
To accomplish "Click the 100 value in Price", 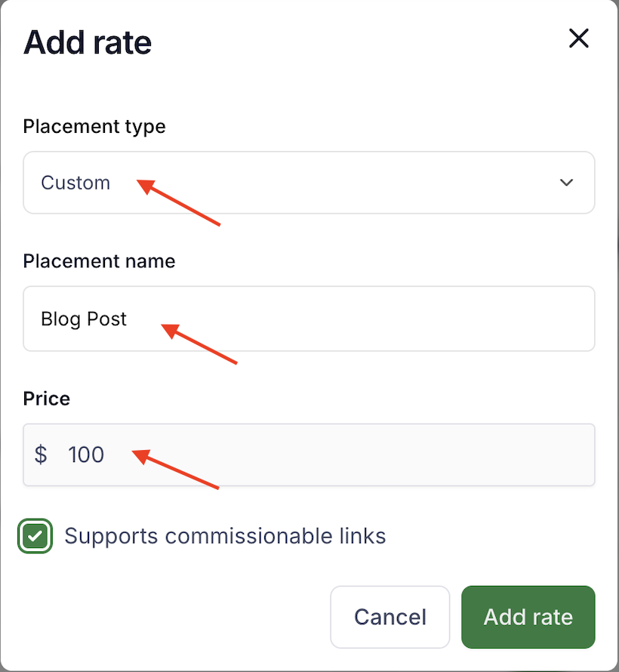I will point(86,455).
